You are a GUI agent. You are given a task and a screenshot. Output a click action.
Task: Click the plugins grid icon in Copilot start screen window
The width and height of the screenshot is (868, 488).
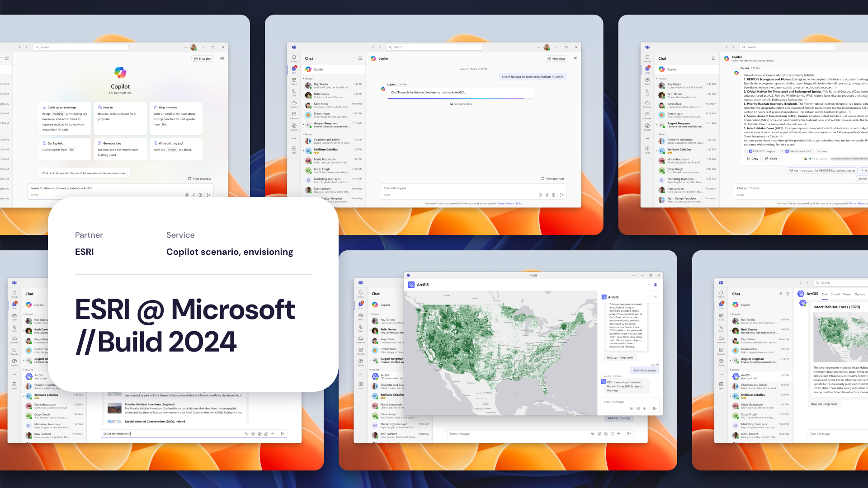click(x=200, y=195)
